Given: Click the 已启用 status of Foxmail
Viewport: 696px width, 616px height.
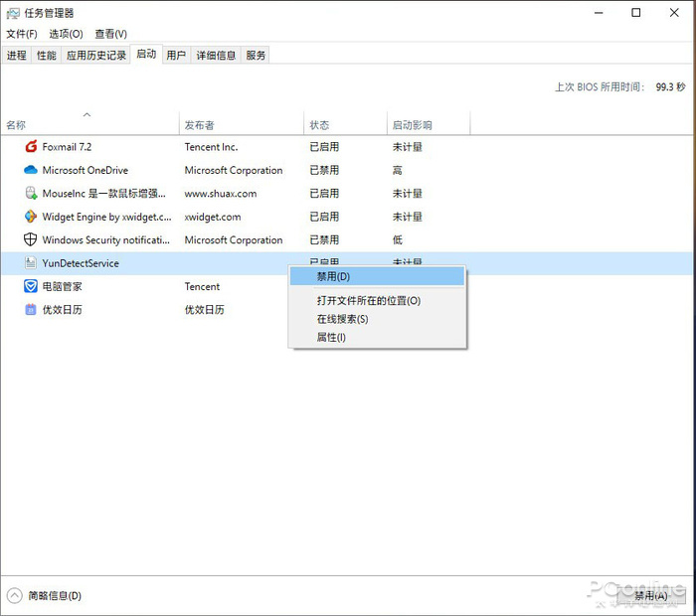Looking at the screenshot, I should click(324, 147).
